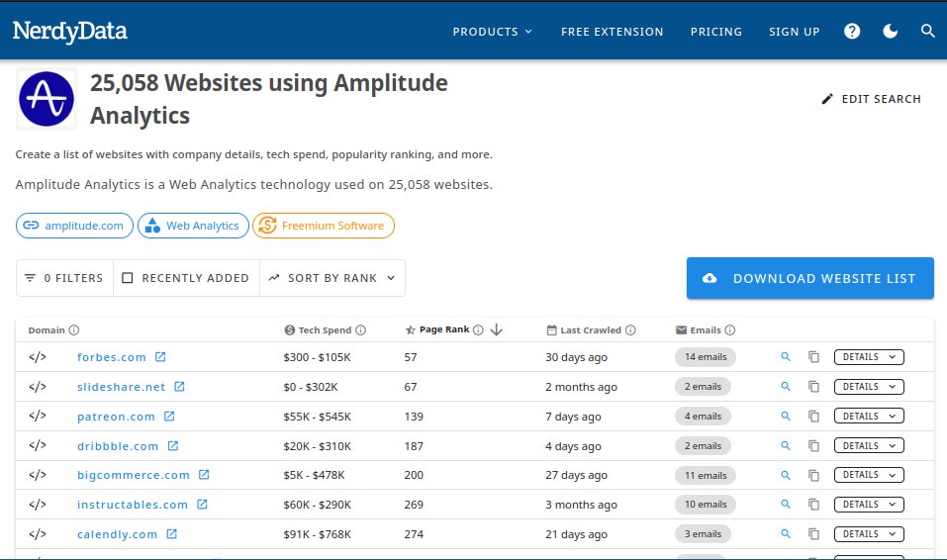Open amplitude.com tag link

[x=74, y=226]
